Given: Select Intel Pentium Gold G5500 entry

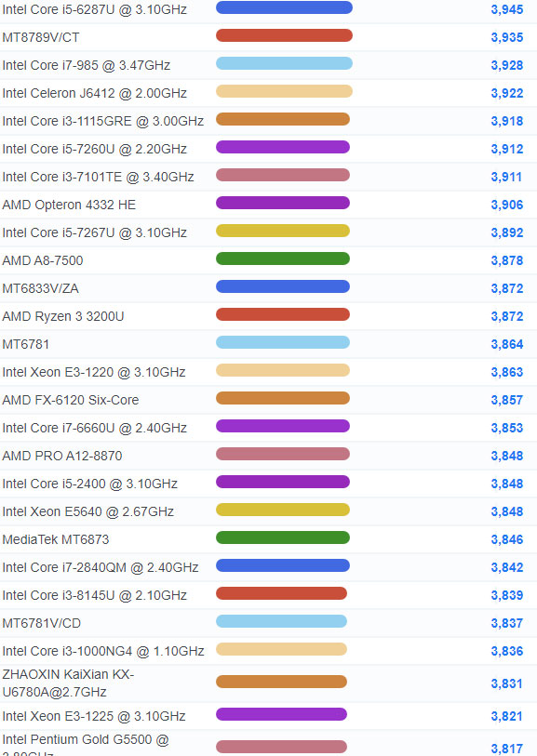Looking at the screenshot, I should [86, 747].
